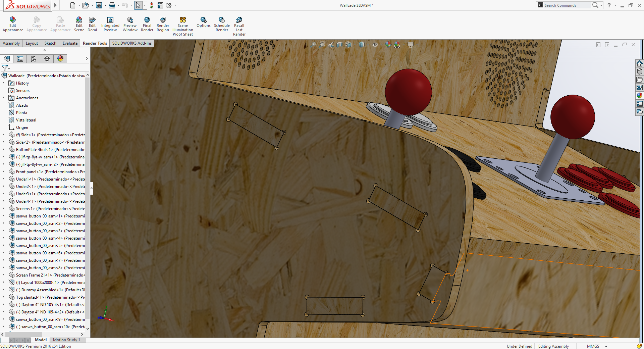Select the Alzado plane

pyautogui.click(x=22, y=105)
